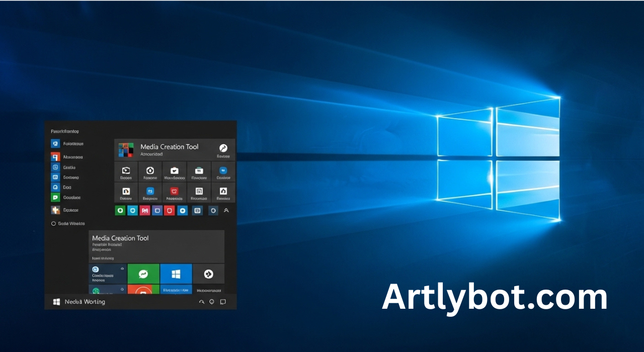644x352 pixels.
Task: Click the pink PA icon in the colored row
Action: pos(144,210)
